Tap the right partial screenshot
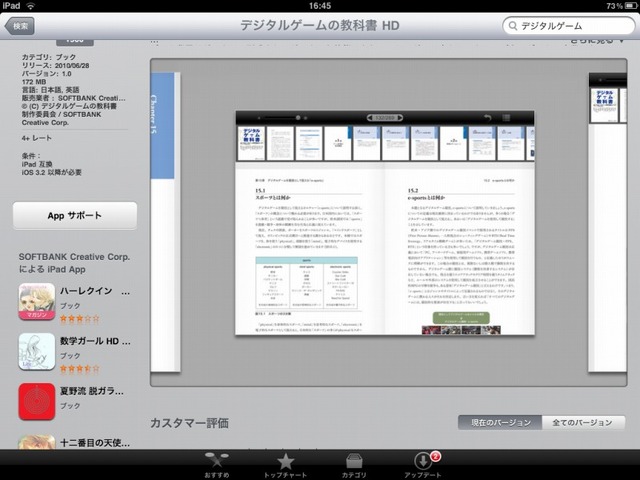Viewport: 640px width, 480px height. (607, 222)
